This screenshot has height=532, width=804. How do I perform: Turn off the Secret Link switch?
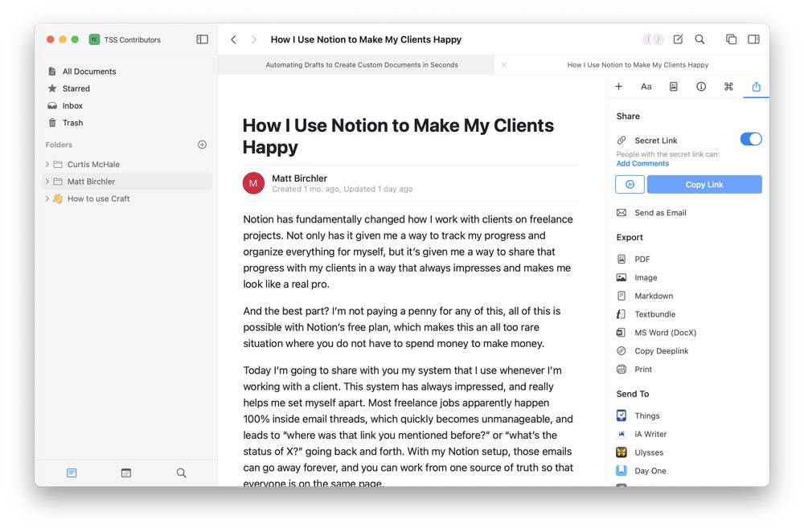751,139
